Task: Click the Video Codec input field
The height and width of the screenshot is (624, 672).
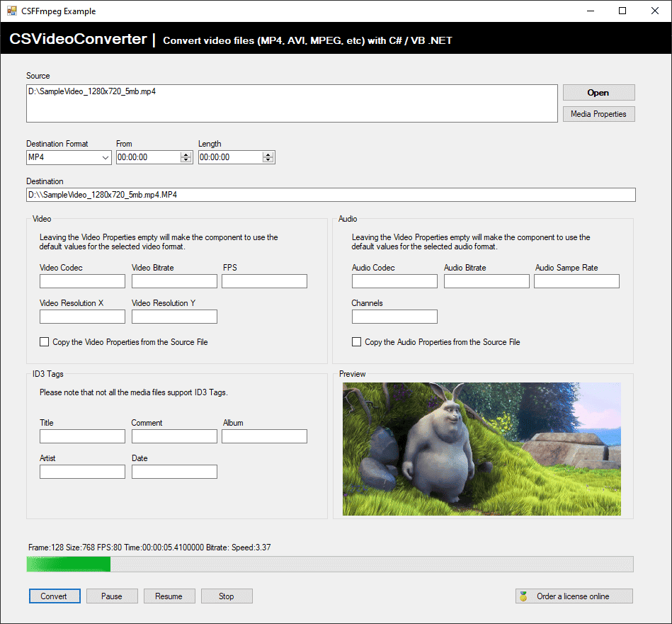Action: click(x=82, y=280)
